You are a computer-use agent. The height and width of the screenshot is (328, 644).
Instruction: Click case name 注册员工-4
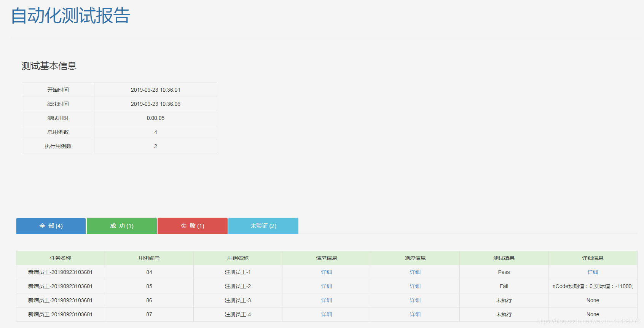pos(238,314)
